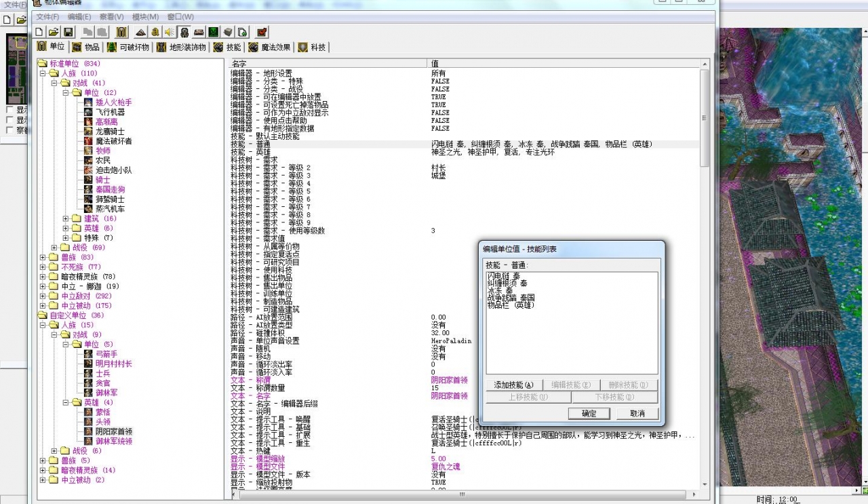Expand the 中立敌对 (292) folder
The width and height of the screenshot is (868, 504).
click(43, 296)
